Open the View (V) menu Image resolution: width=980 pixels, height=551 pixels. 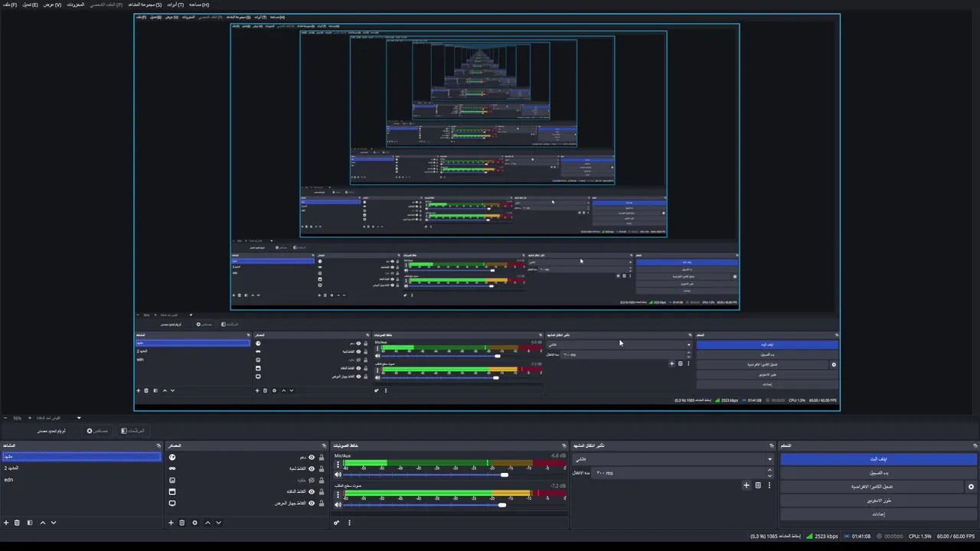pyautogui.click(x=52, y=5)
